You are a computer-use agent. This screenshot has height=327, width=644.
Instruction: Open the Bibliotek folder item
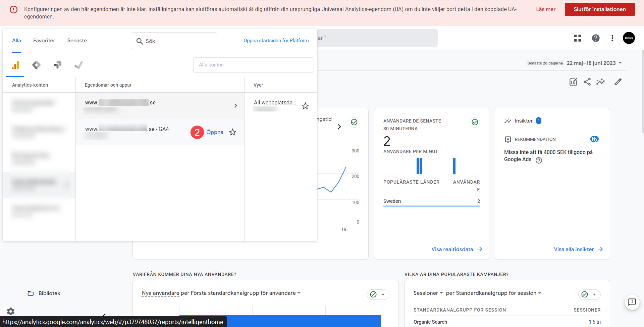tap(49, 293)
